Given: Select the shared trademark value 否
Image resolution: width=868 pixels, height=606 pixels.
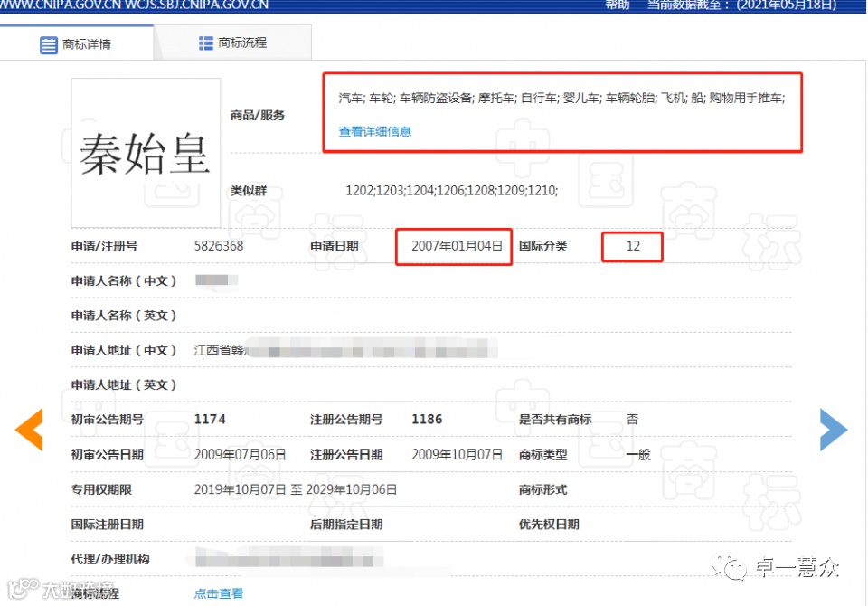Looking at the screenshot, I should click(x=632, y=420).
